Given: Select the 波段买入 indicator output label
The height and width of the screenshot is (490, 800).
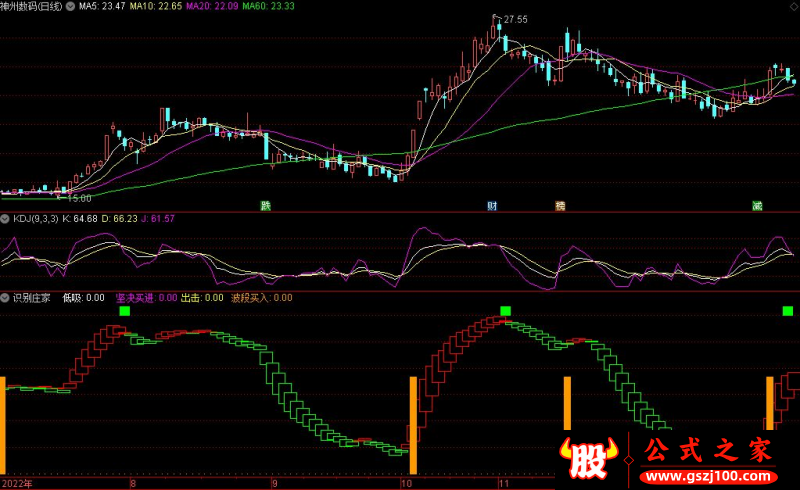Looking at the screenshot, I should click(x=261, y=297).
